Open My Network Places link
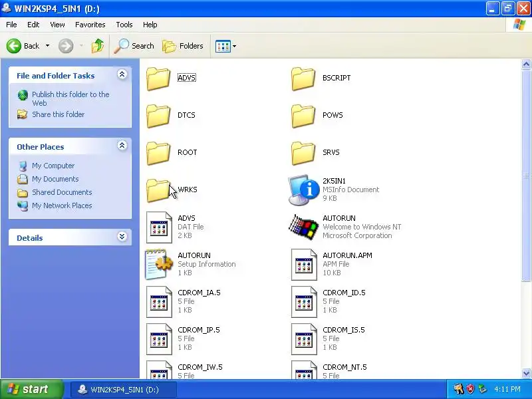The image size is (532, 399). (62, 205)
